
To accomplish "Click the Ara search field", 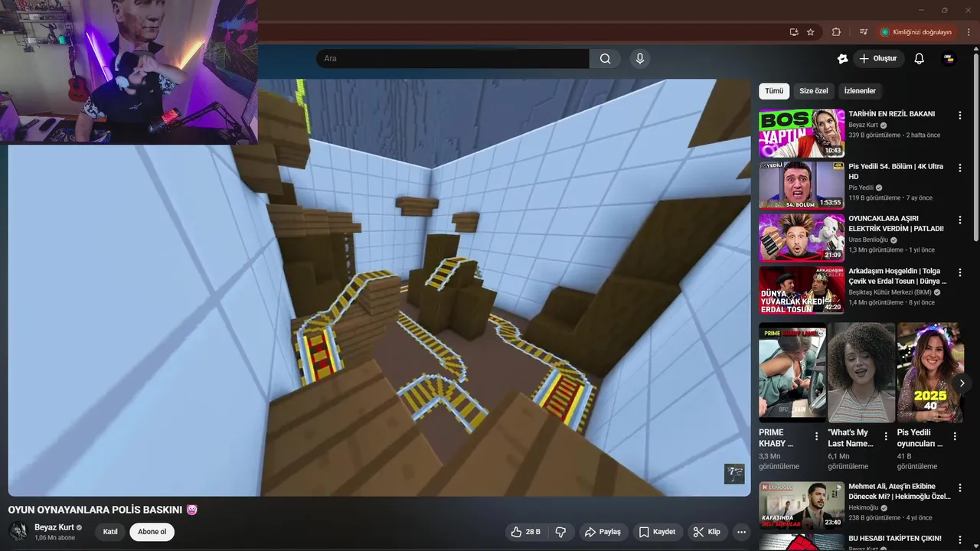I will (452, 59).
